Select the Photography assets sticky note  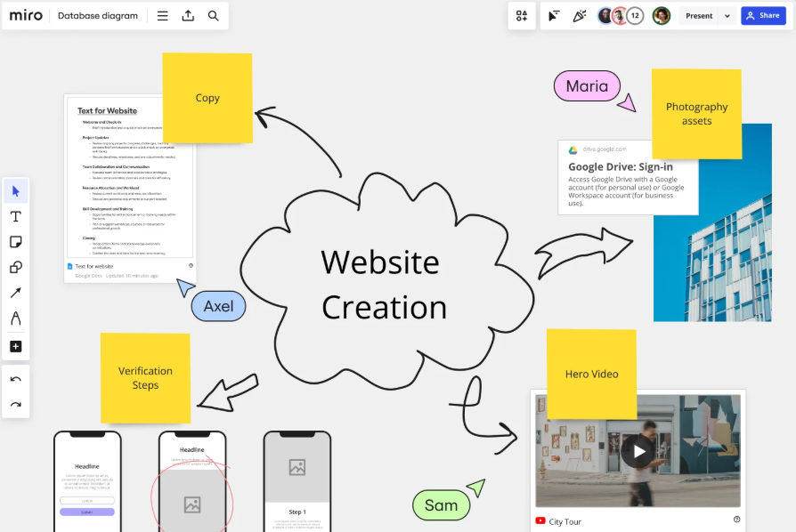point(696,114)
